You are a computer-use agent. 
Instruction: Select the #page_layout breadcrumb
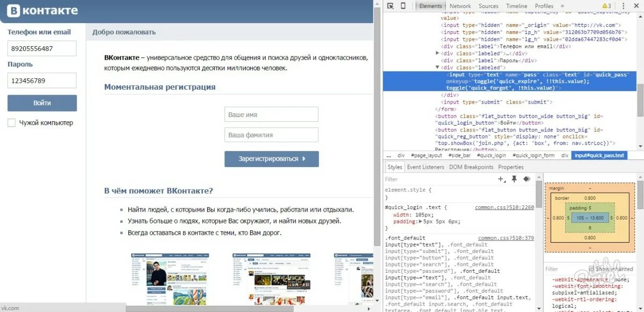[426, 155]
